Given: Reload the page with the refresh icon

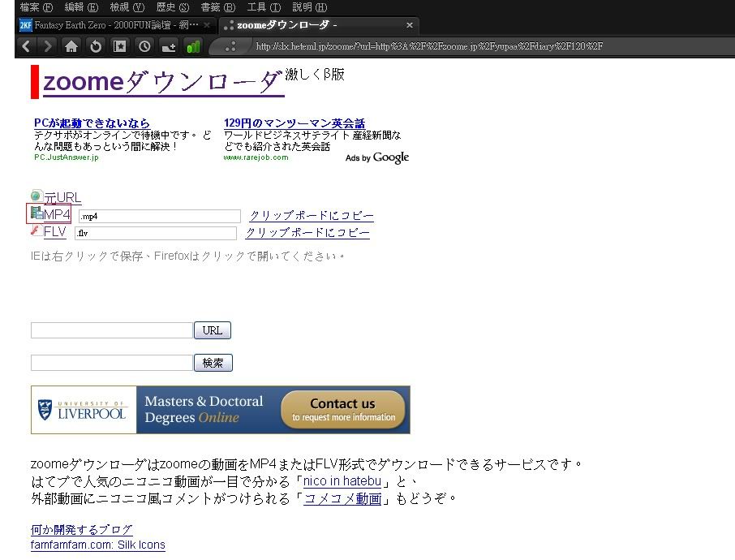Looking at the screenshot, I should pyautogui.click(x=96, y=46).
